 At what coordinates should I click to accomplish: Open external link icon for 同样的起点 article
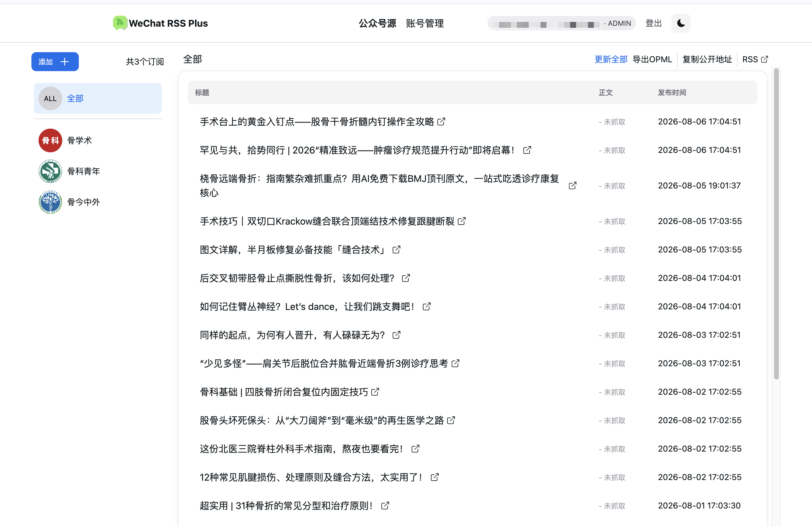396,335
